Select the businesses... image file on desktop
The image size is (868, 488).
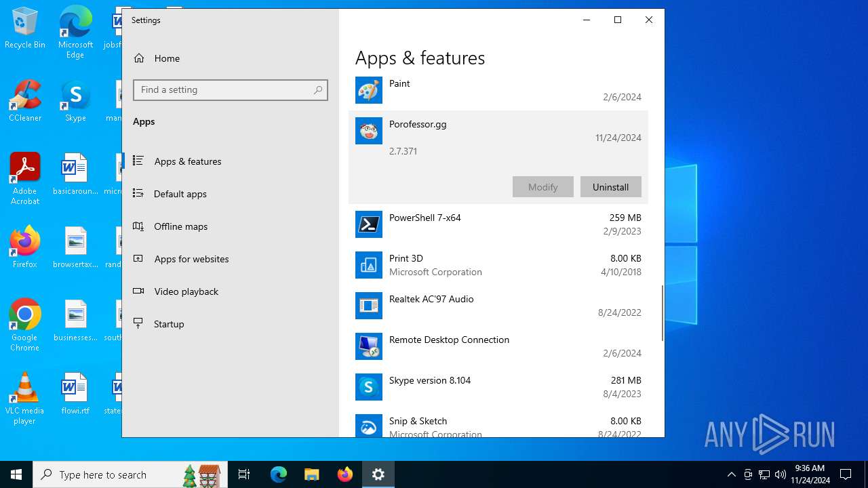tap(75, 321)
